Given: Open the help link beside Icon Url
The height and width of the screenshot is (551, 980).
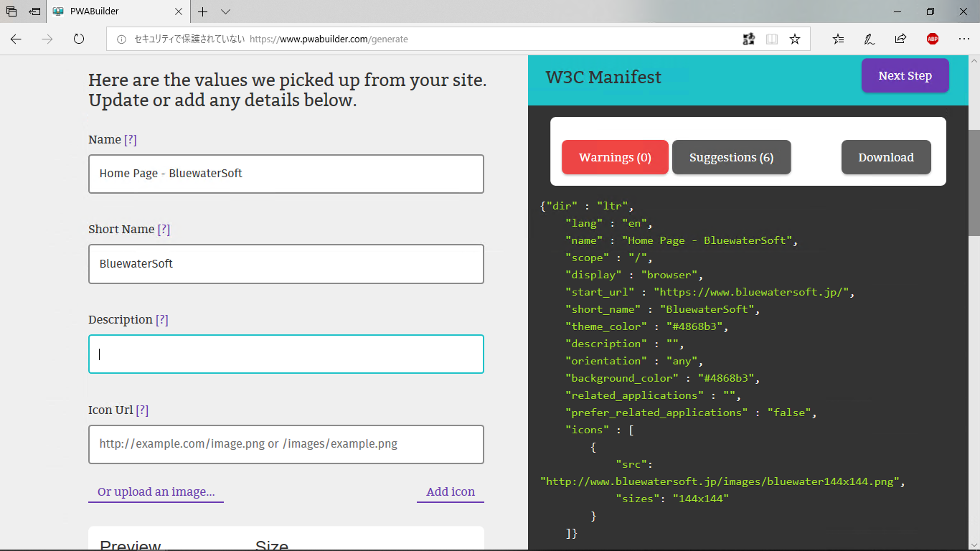Looking at the screenshot, I should (142, 410).
